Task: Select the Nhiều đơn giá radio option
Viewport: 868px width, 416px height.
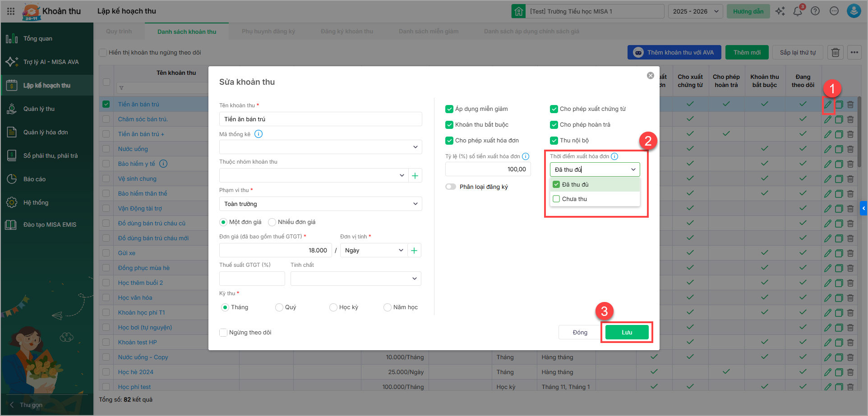Action: point(272,222)
